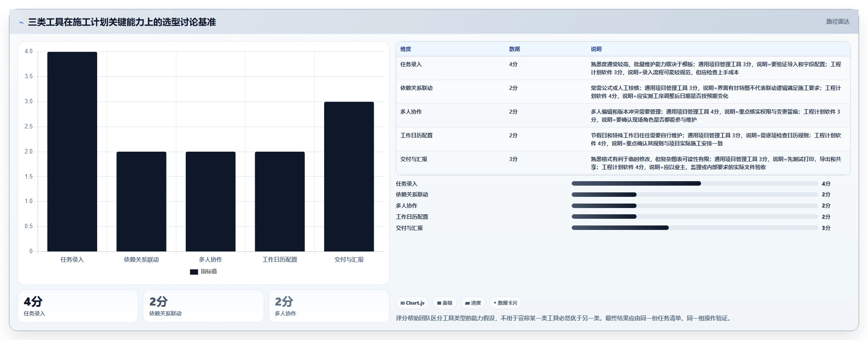Viewport: 868px width, 340px height.
Task: Click the 路径雷达 label in header
Action: tap(838, 21)
